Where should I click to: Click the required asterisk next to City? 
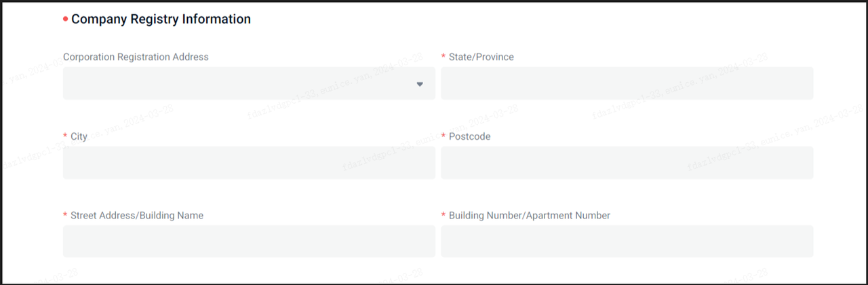coord(65,137)
